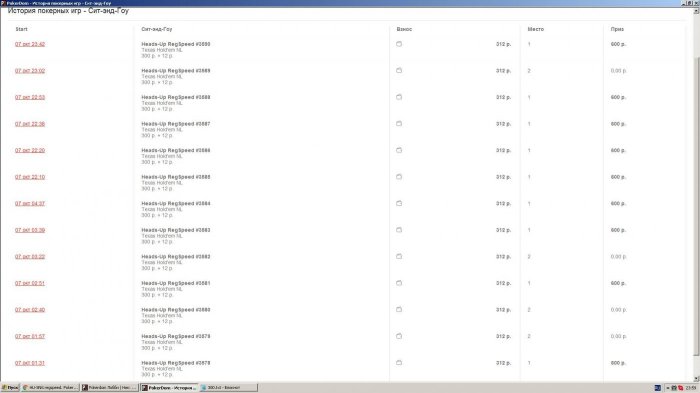The width and height of the screenshot is (700, 393).
Task: Select the Heads-Up RegSpeed #3881 title
Action: point(175,283)
